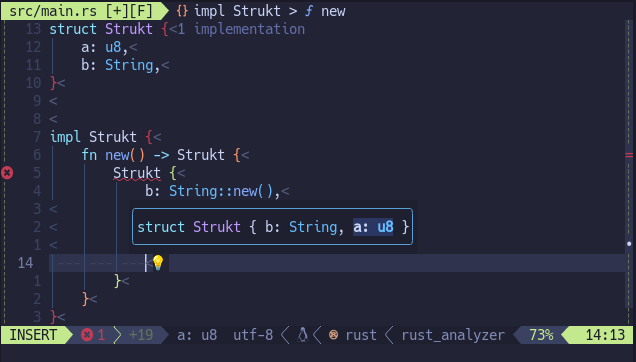Click 'impl Strukt' in the breadcrumb
Screen dimensions: 636x362
[237, 11]
